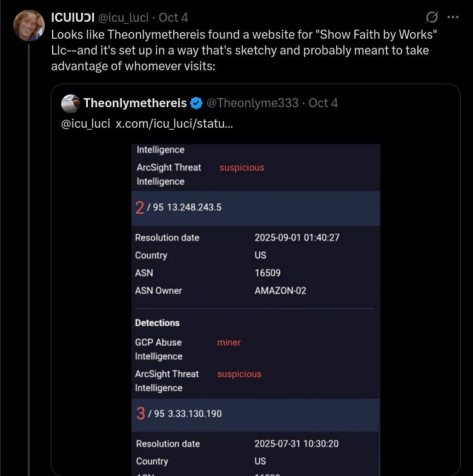Click the small Theonlymethereis avatar in quoted post

tap(71, 104)
